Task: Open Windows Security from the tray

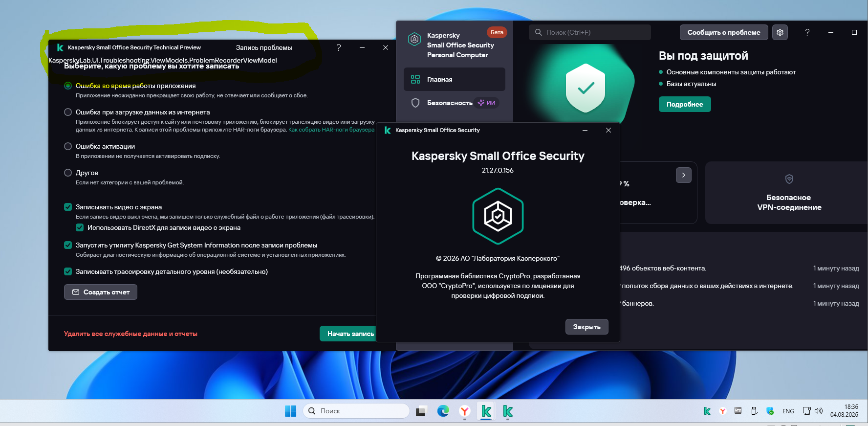Action: (x=770, y=411)
